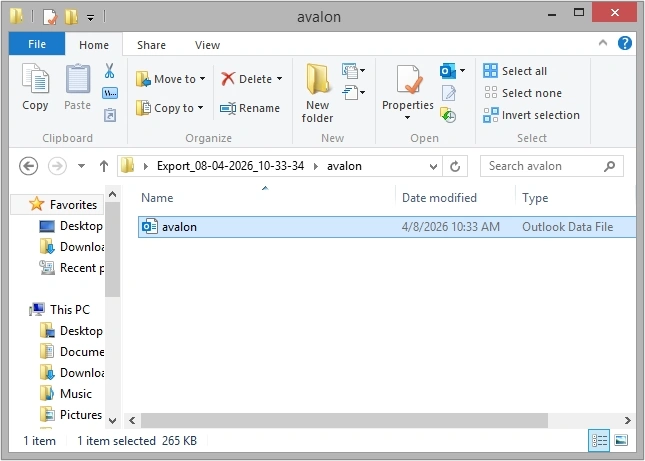Create a New folder
The height and width of the screenshot is (461, 645).
pyautogui.click(x=317, y=93)
